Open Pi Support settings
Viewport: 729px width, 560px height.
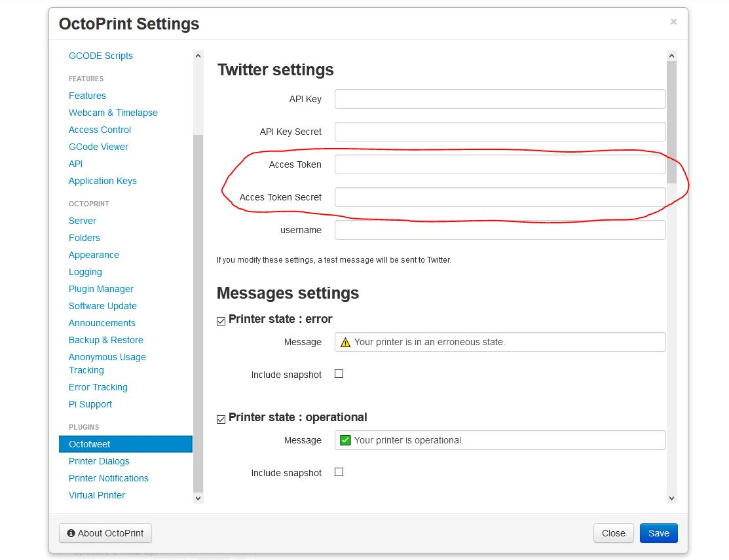point(90,404)
